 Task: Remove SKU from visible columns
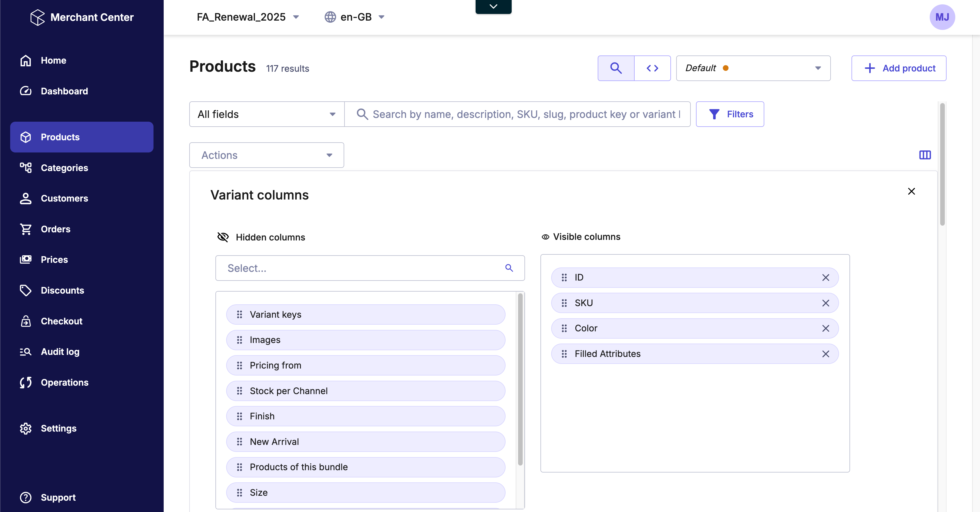pyautogui.click(x=825, y=303)
